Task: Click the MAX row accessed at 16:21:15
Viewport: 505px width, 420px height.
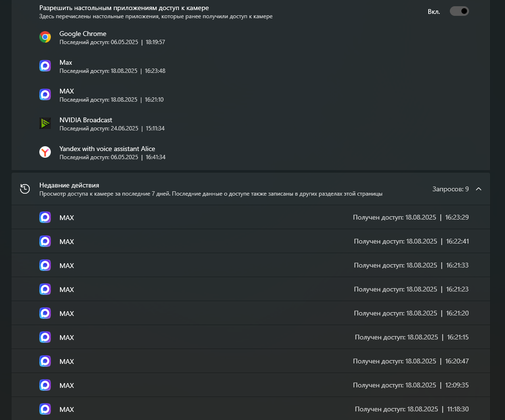Action: (250, 337)
